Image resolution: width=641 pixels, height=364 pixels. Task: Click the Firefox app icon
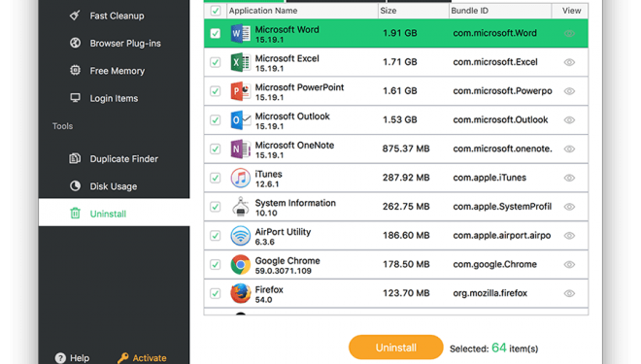(241, 293)
